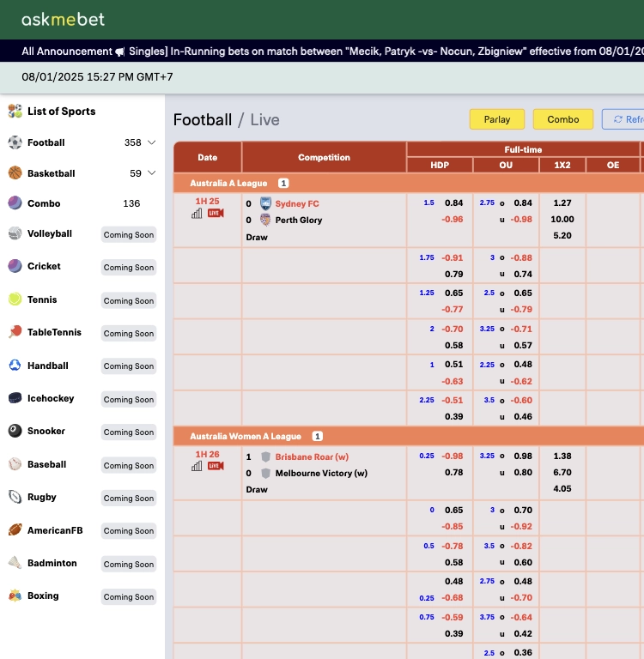The width and height of the screenshot is (644, 659).
Task: Click Sydney FC 1X2 odds 1.27
Action: tap(562, 203)
